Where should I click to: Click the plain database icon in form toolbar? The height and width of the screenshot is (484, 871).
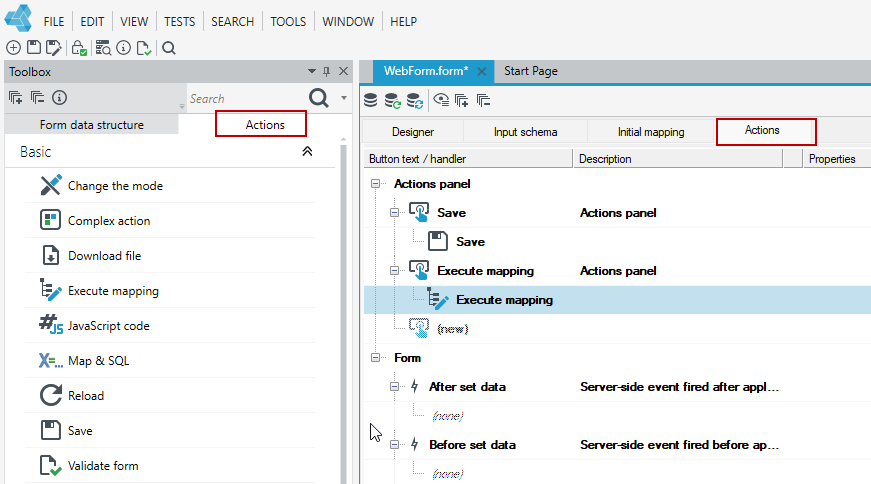click(371, 101)
